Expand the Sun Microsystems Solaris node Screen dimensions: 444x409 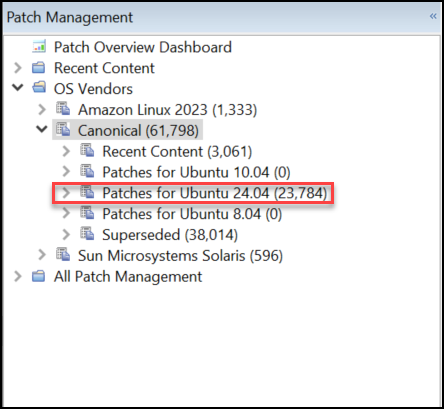click(x=42, y=255)
